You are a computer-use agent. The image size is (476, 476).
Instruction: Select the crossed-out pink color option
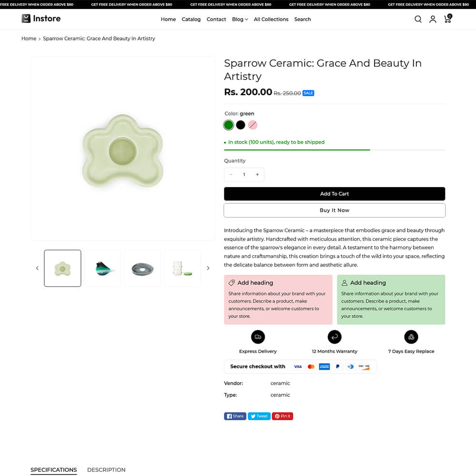click(x=253, y=125)
